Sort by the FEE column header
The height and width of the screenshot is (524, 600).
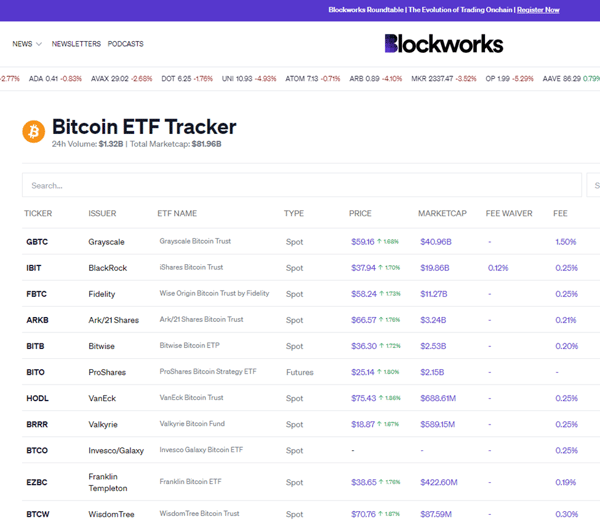(x=560, y=213)
